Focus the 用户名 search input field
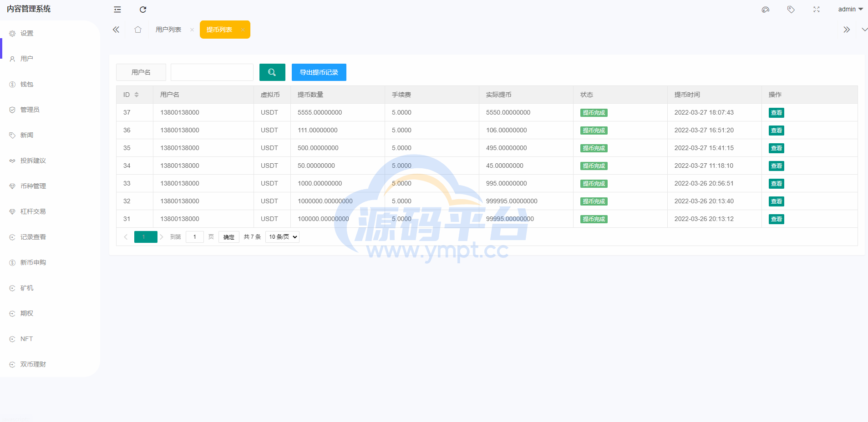 pyautogui.click(x=212, y=72)
